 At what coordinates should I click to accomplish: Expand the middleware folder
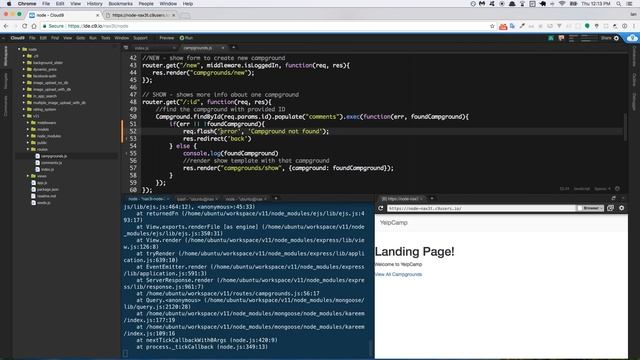click(28, 122)
